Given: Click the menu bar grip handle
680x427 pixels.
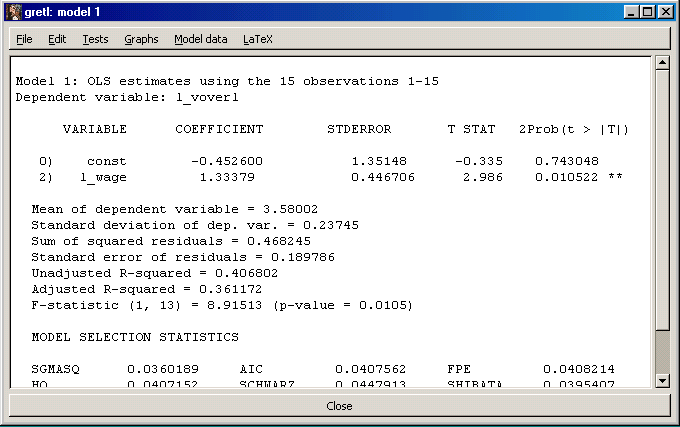Looking at the screenshot, I should tap(8, 40).
